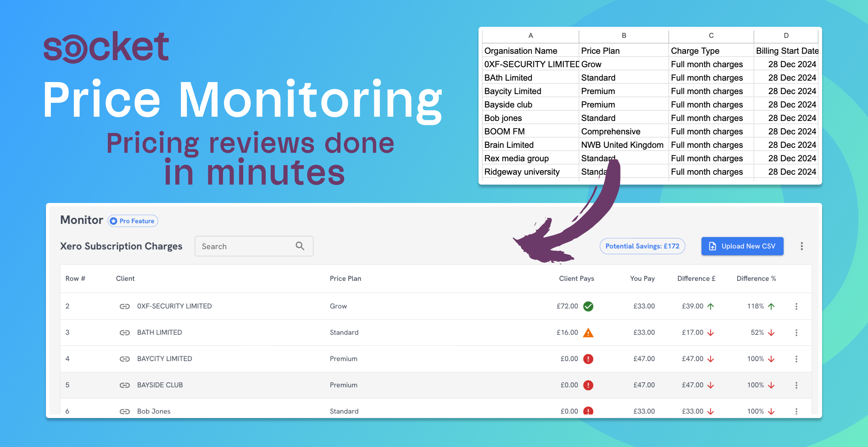Image resolution: width=868 pixels, height=447 pixels.
Task: Click the Search input field
Action: tap(254, 246)
